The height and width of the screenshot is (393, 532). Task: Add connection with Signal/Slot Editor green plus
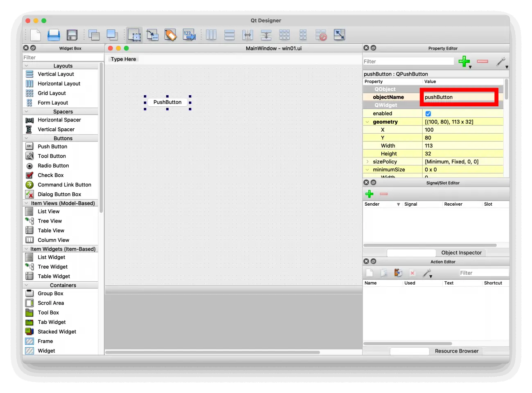[369, 194]
